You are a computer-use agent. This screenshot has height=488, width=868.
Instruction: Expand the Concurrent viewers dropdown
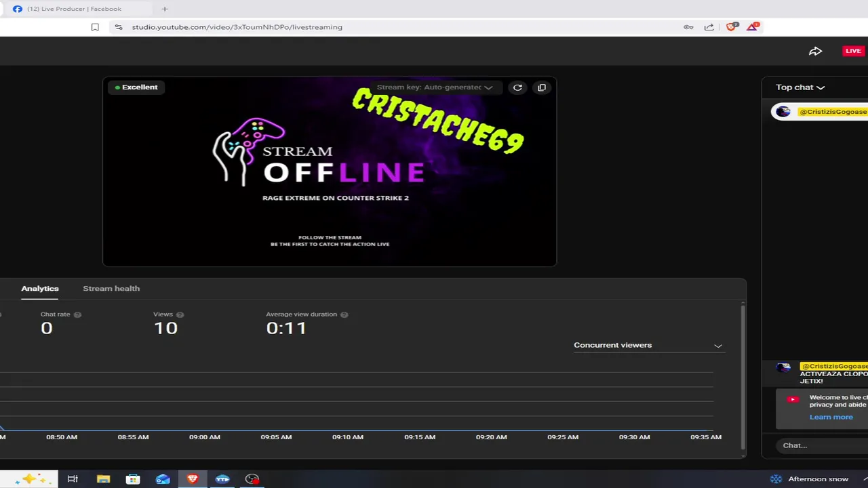[648, 345]
